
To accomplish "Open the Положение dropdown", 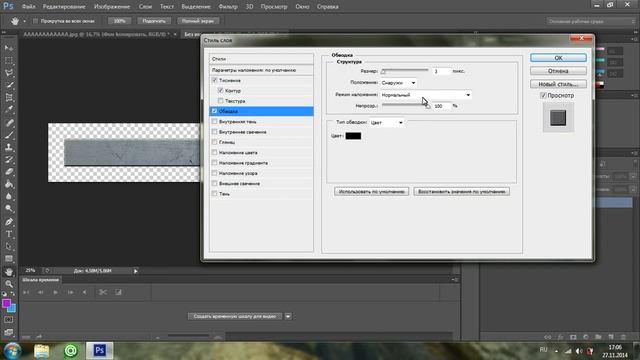I will pos(398,83).
